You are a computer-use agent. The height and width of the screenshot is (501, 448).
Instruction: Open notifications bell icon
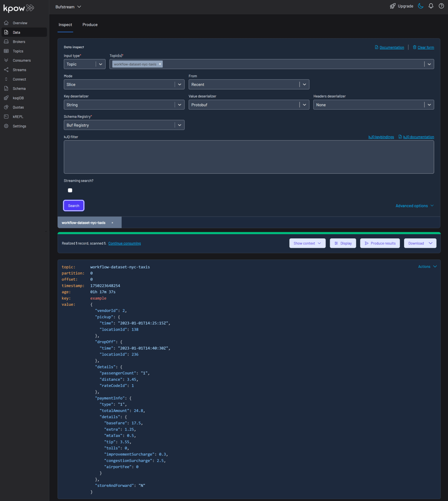pyautogui.click(x=431, y=6)
